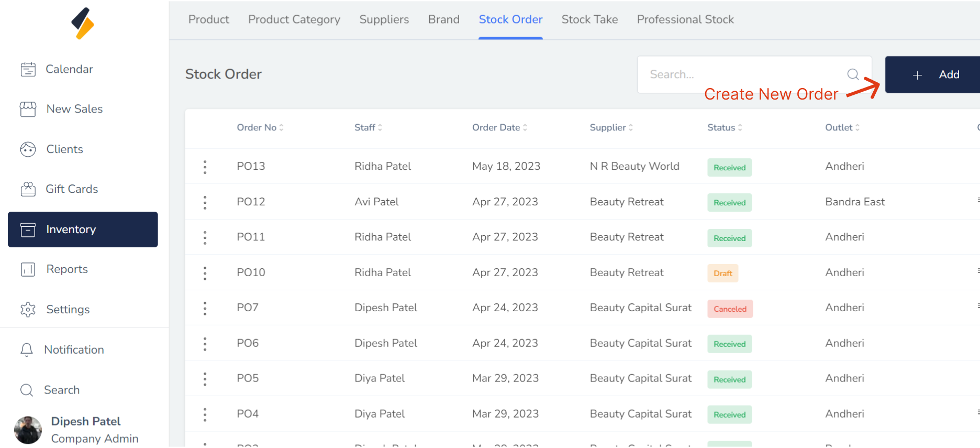Open the Clients face icon
The width and height of the screenshot is (980, 448).
pyautogui.click(x=28, y=149)
